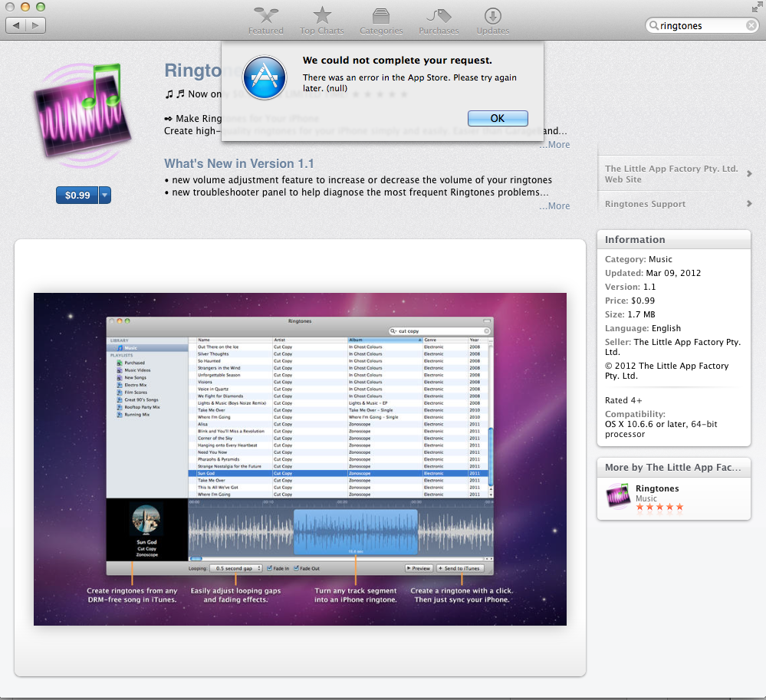
Task: Enter full screen with the corner arrows
Action: point(757,7)
